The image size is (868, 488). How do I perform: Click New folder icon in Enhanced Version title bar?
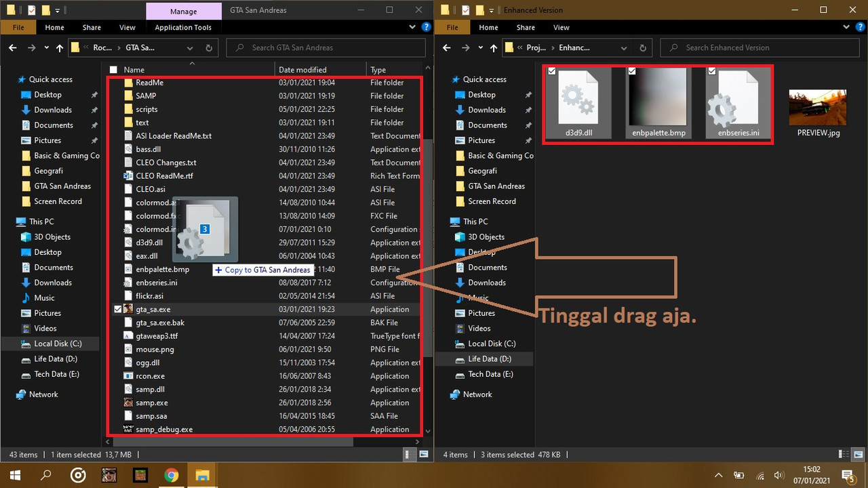pos(479,10)
